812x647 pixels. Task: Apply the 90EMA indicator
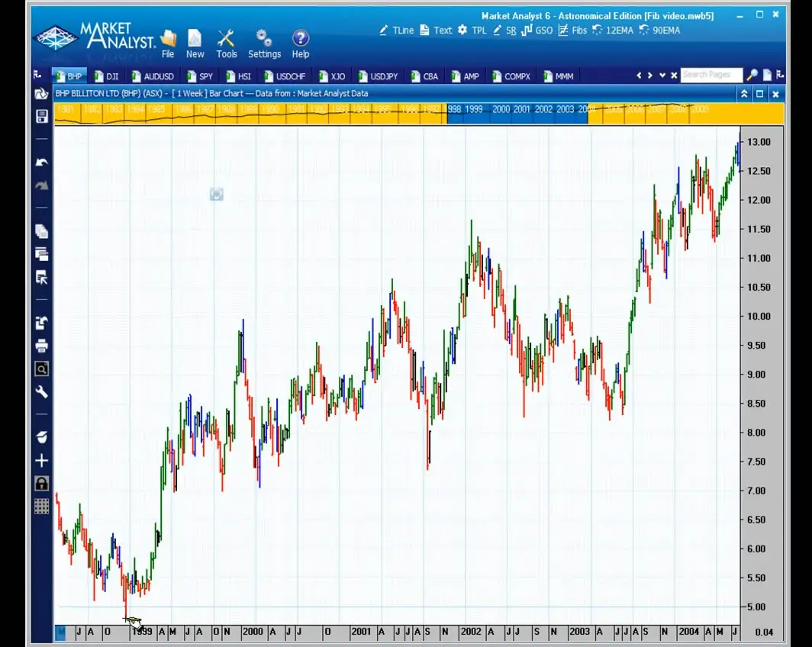click(659, 31)
